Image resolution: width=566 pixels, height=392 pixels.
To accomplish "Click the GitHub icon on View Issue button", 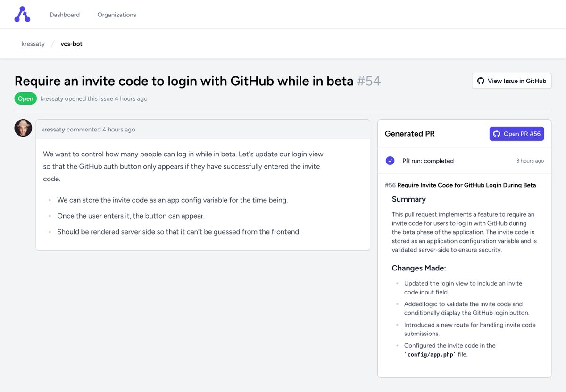I will coord(480,81).
